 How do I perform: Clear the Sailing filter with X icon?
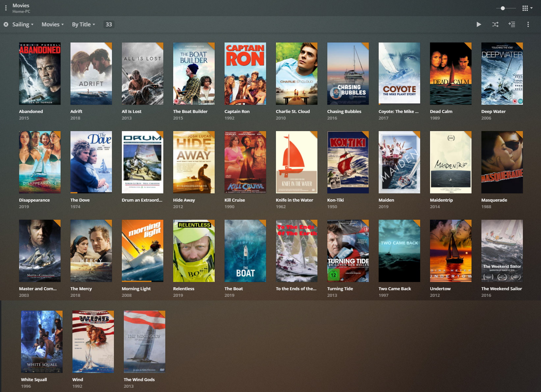coord(6,24)
